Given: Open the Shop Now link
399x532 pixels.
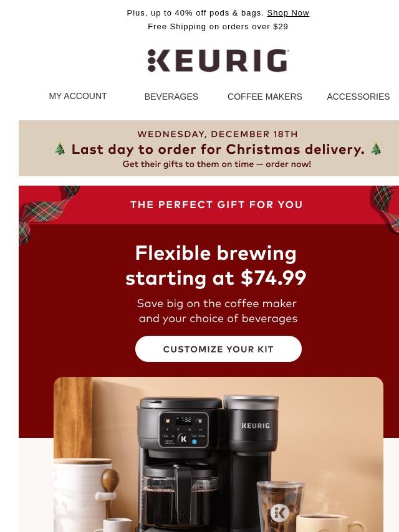Looking at the screenshot, I should pyautogui.click(x=288, y=13).
